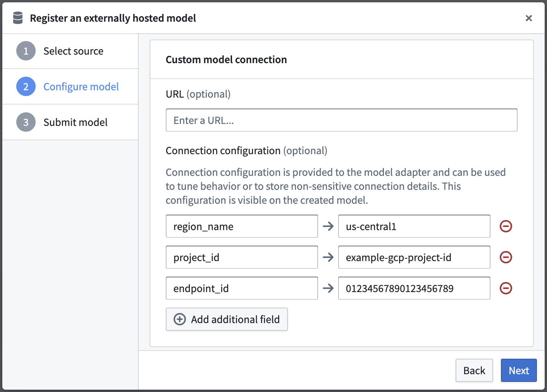
Task: Proceed by clicking Next
Action: pos(519,370)
